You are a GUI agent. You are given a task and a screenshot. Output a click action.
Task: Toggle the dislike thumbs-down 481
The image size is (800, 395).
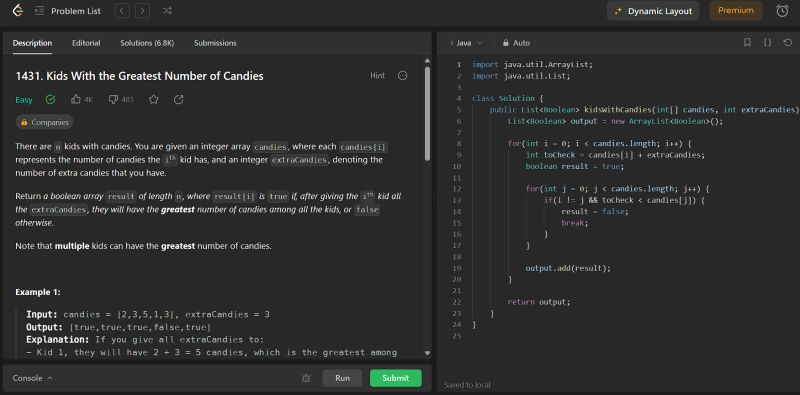pos(121,100)
